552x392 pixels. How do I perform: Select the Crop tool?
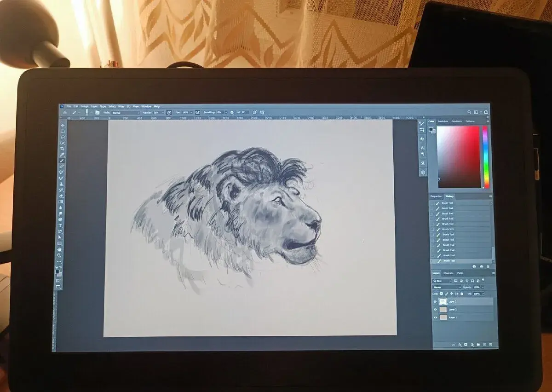point(63,149)
